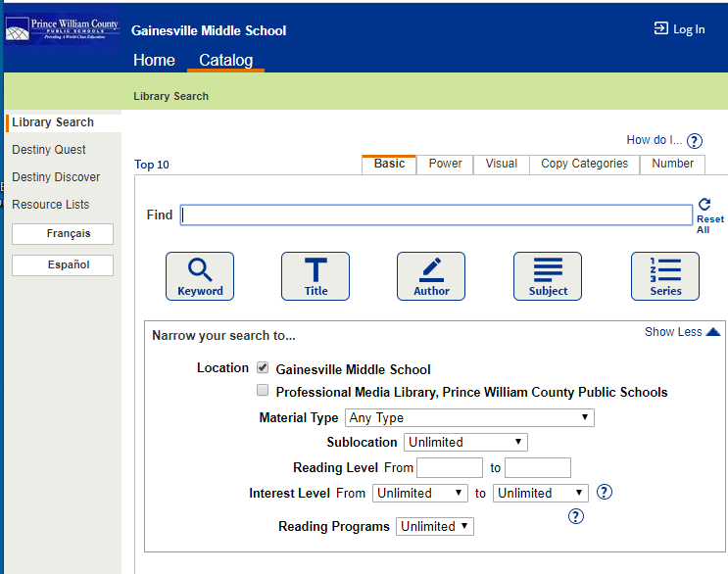Viewport: 728px width, 574px height.
Task: Open Reading Programs help icon
Action: tap(576, 516)
